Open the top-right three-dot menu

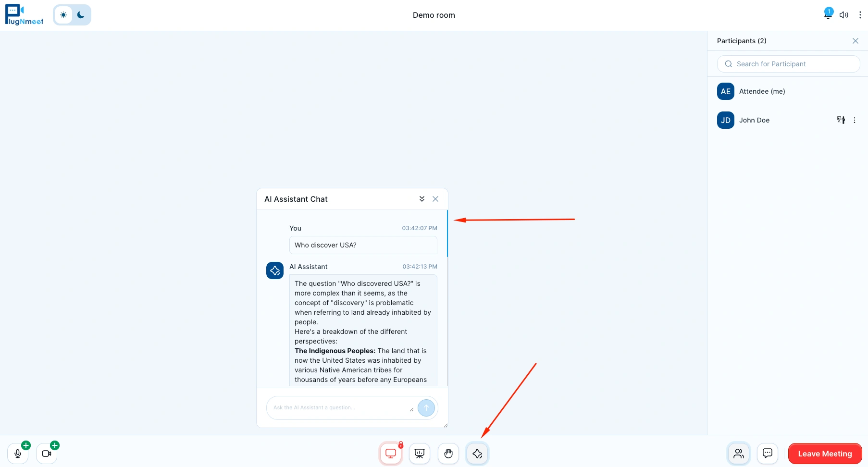click(860, 14)
